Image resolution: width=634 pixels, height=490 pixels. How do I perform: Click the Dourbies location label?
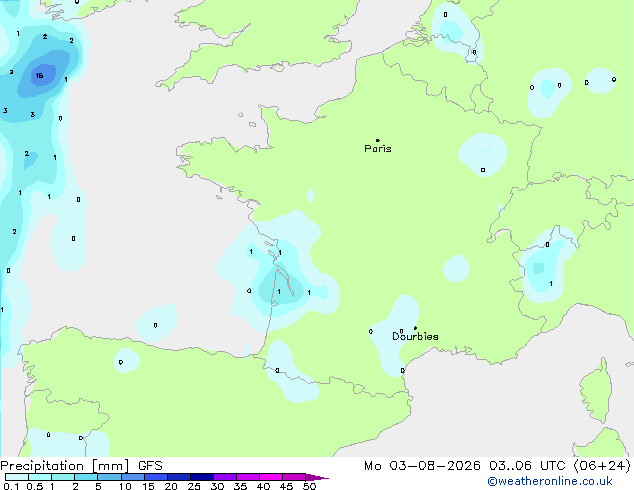pyautogui.click(x=415, y=336)
